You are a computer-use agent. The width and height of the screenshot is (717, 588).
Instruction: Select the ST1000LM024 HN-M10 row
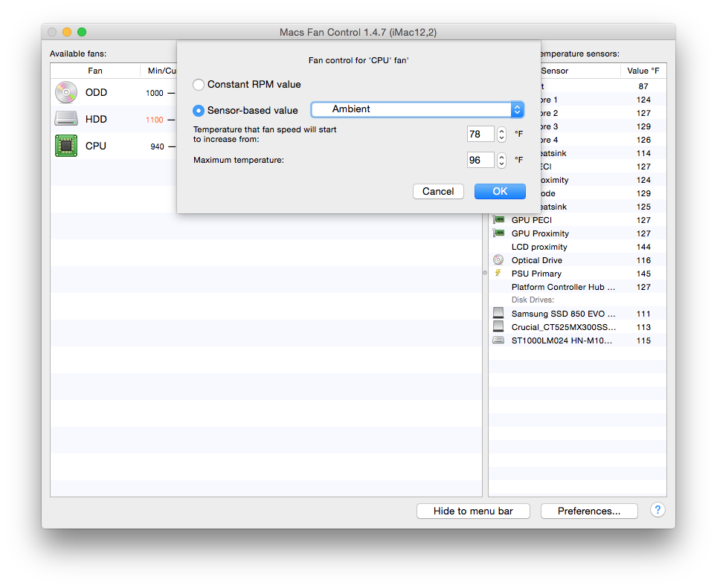pyautogui.click(x=578, y=340)
